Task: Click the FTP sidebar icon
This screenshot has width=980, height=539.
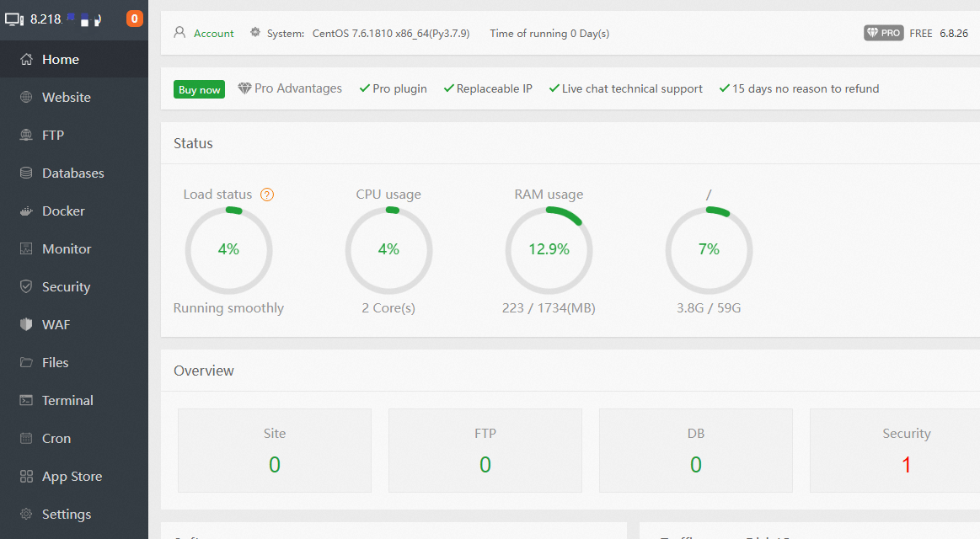Action: (26, 135)
